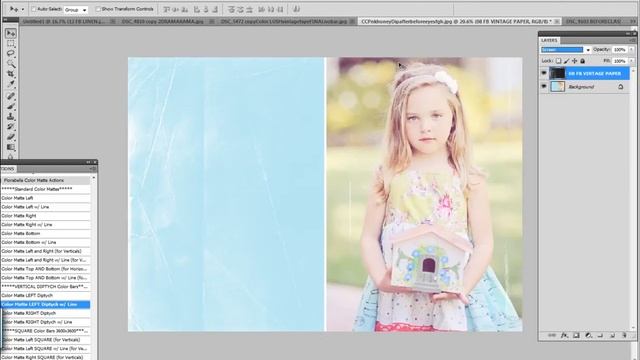Click the Align Right Edges icon
The height and width of the screenshot is (360, 640).
click(x=215, y=9)
